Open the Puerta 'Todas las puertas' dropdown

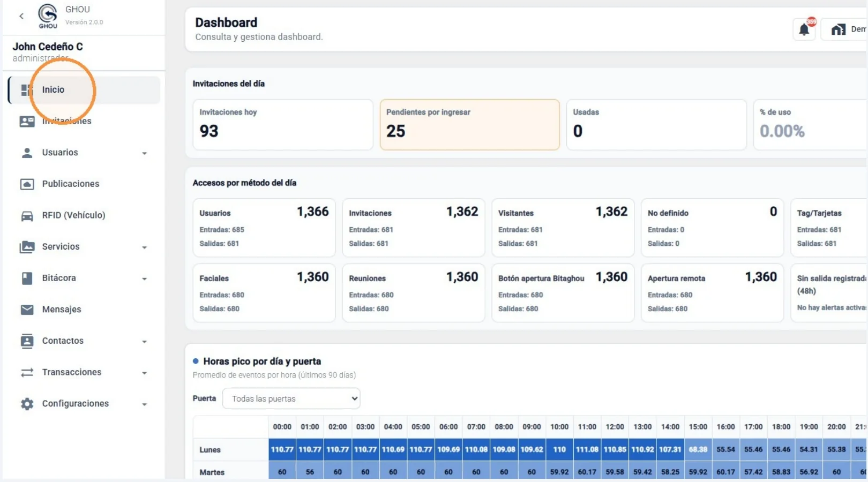291,398
